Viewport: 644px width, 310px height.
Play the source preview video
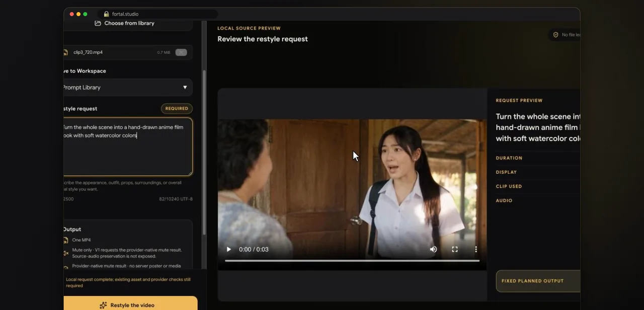pos(229,249)
